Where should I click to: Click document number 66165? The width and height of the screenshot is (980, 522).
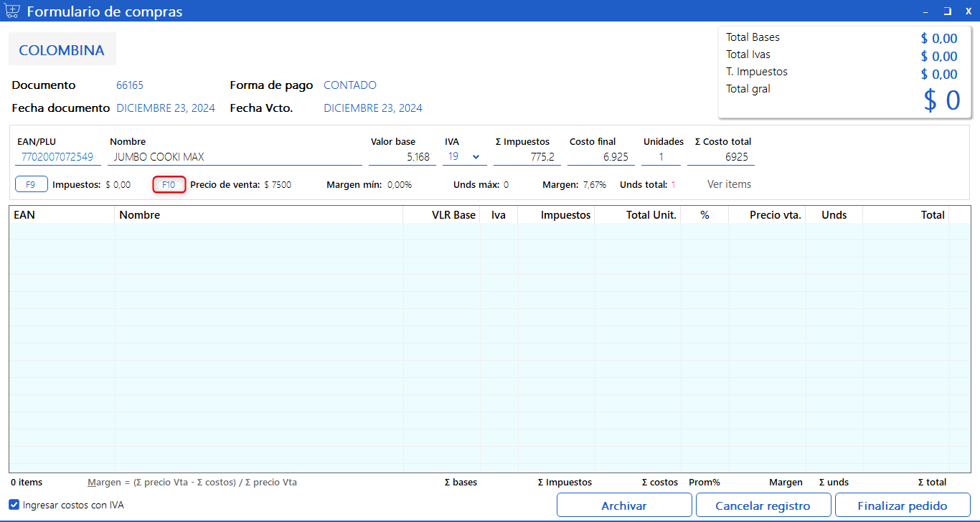pyautogui.click(x=130, y=85)
